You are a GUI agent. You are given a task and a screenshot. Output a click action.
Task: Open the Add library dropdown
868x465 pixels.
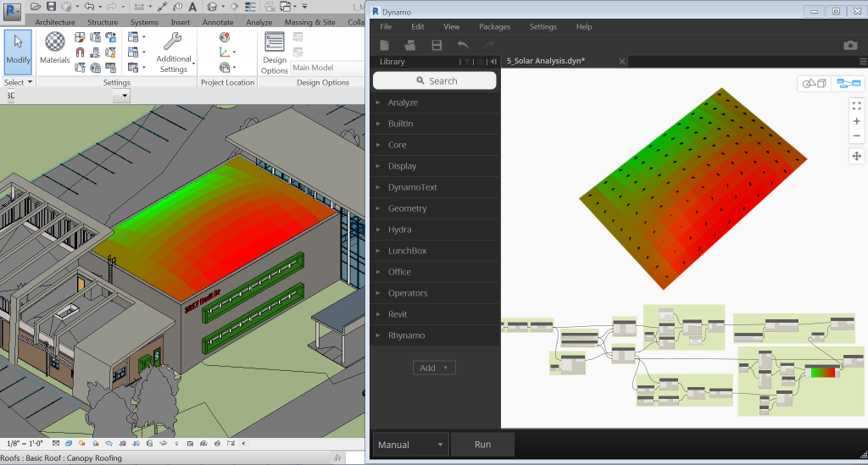434,368
